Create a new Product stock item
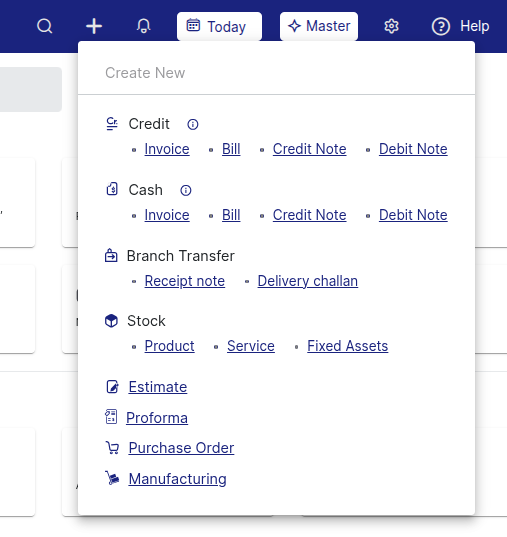 click(x=170, y=346)
